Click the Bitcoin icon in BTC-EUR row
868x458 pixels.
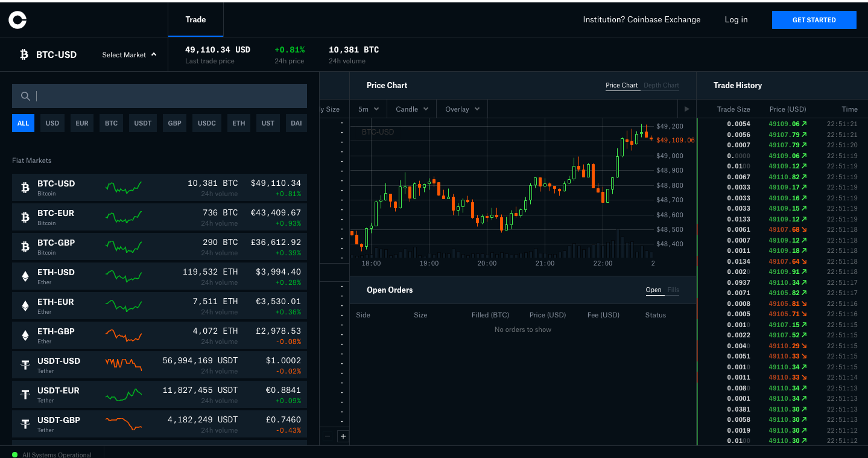(25, 217)
